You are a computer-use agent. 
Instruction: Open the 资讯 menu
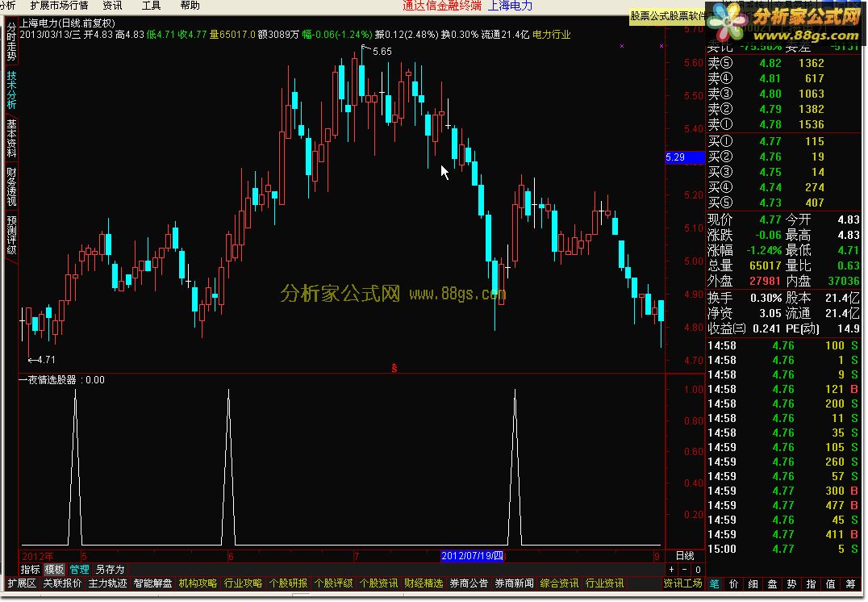click(x=112, y=6)
